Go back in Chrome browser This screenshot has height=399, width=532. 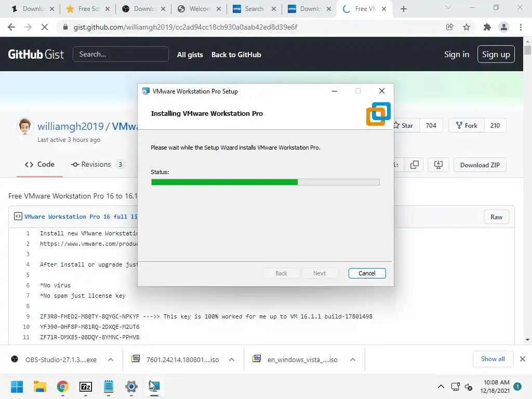pyautogui.click(x=11, y=27)
